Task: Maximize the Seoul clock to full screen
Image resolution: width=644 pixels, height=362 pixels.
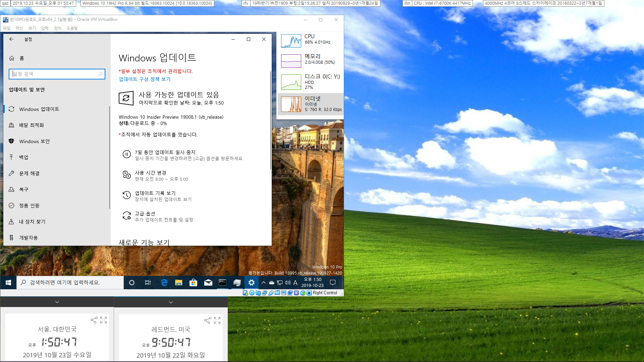Action: (104, 320)
